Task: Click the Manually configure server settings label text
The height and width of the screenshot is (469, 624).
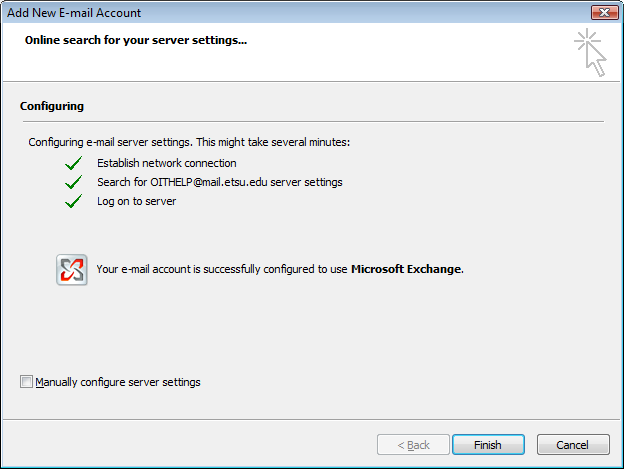Action: 118,382
